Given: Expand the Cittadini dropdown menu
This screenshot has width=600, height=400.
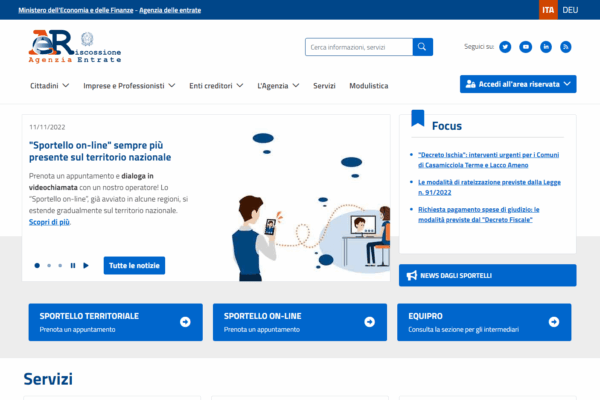Looking at the screenshot, I should pos(49,86).
